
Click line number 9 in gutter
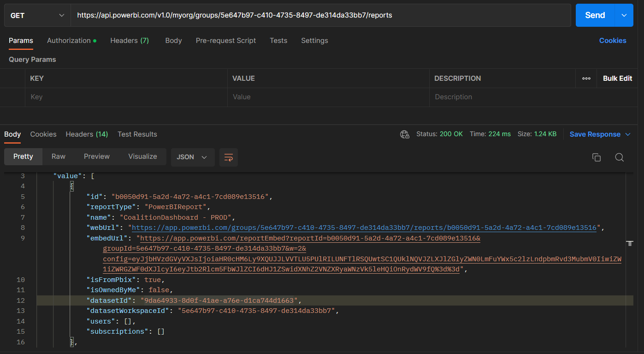pos(23,238)
